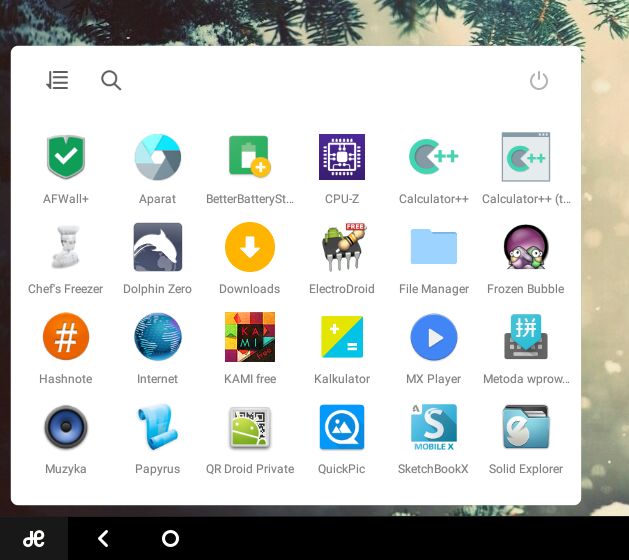
Task: Launch SketchBookX app
Action: (434, 427)
